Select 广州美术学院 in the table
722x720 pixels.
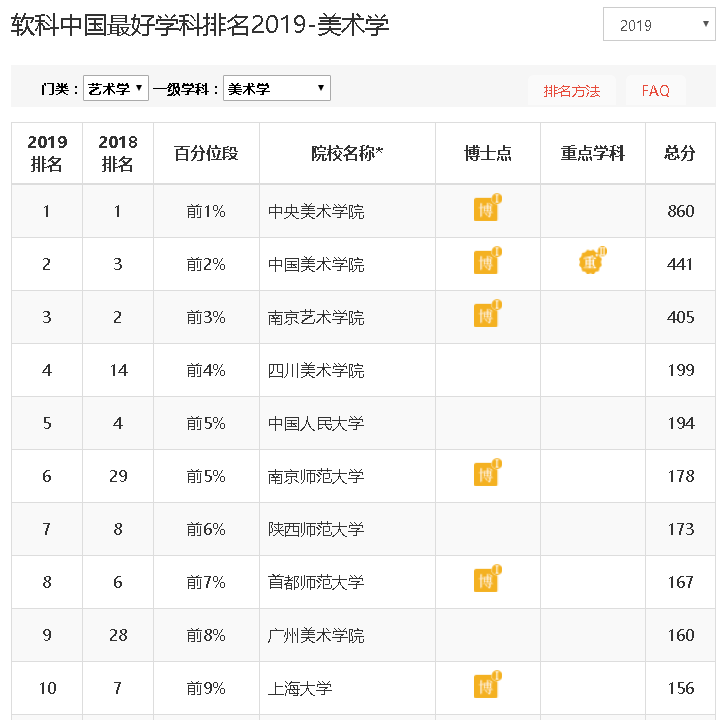click(x=316, y=635)
